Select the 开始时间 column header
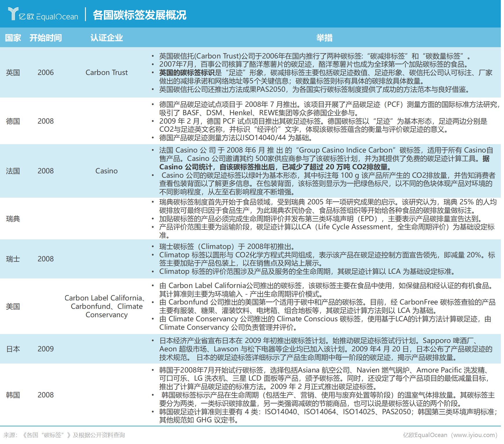This screenshot has width=504, height=444. (46, 38)
